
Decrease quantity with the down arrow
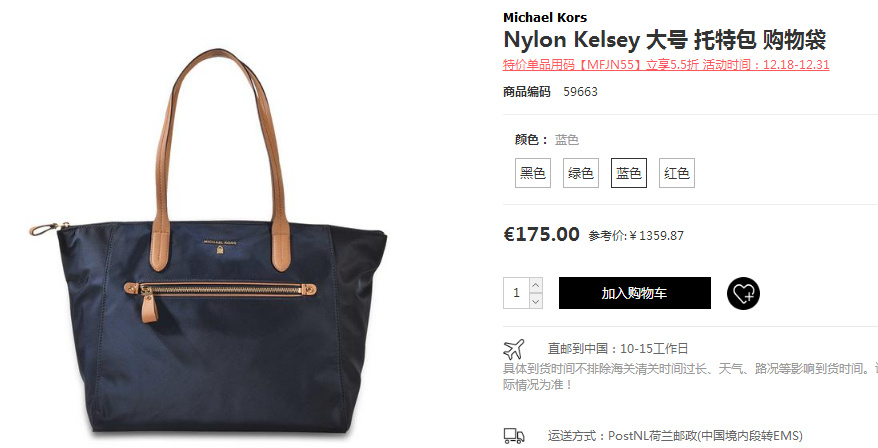(536, 301)
